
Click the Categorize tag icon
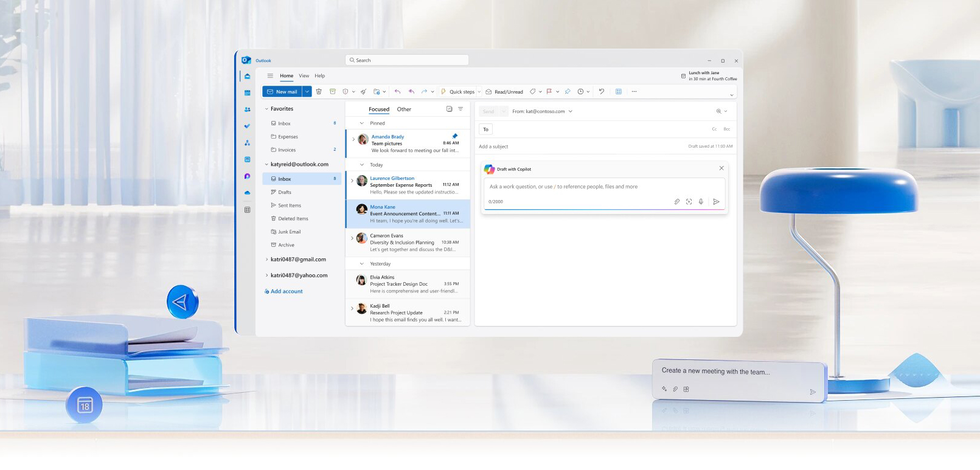coord(532,92)
